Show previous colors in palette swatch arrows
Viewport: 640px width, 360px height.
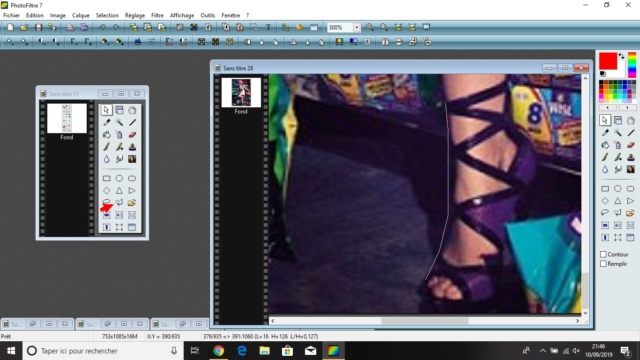pyautogui.click(x=608, y=108)
